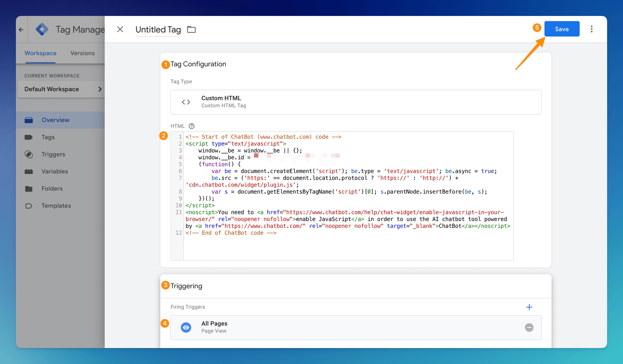
Task: Open Templates in the sidebar
Action: coord(56,206)
